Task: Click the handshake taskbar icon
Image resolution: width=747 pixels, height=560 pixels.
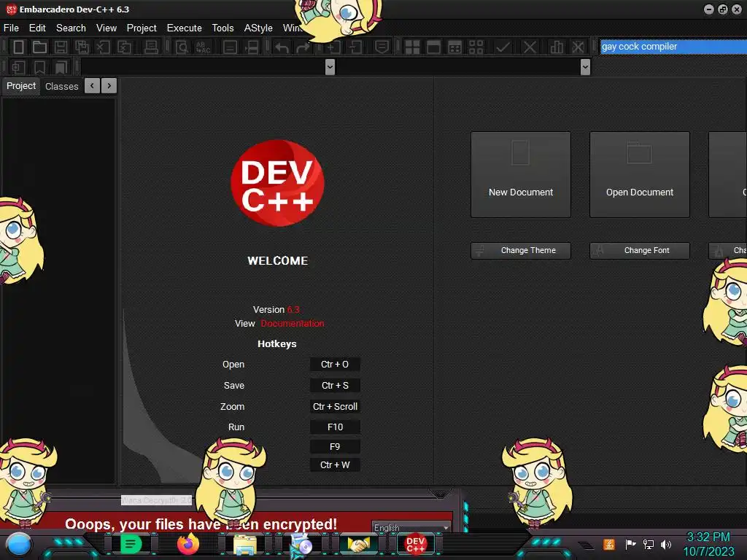Action: tap(358, 544)
